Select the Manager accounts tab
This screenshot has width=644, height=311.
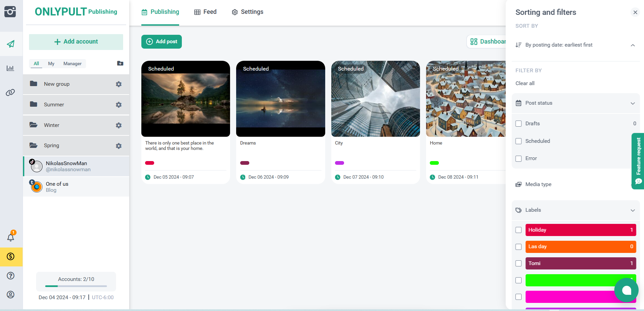pyautogui.click(x=72, y=63)
